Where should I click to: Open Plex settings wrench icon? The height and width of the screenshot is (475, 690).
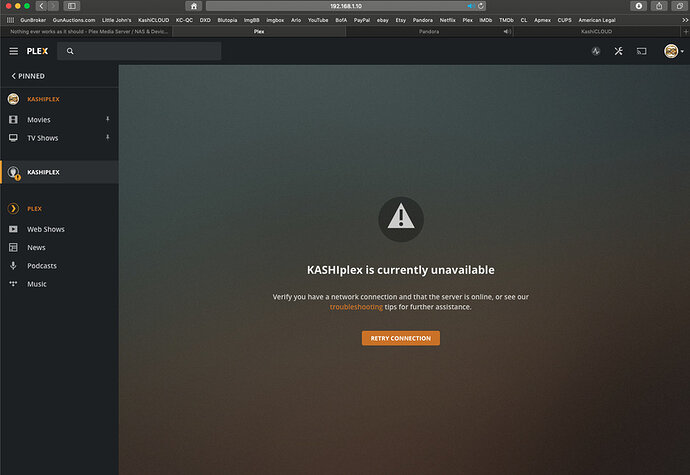point(618,51)
